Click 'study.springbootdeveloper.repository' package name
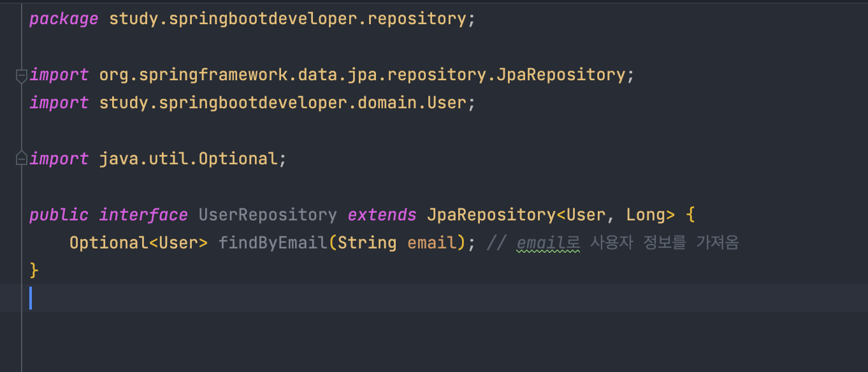Image resolution: width=868 pixels, height=372 pixels. pyautogui.click(x=288, y=18)
